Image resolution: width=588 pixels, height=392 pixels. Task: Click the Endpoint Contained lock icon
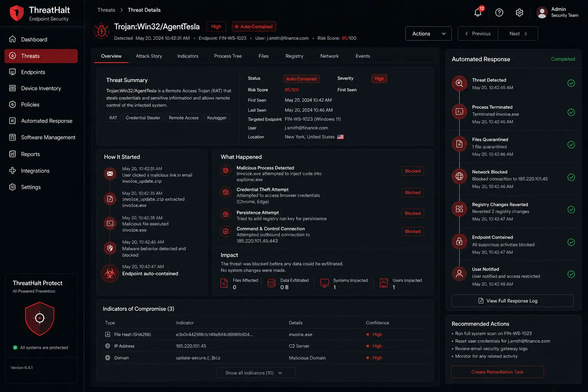point(459,242)
